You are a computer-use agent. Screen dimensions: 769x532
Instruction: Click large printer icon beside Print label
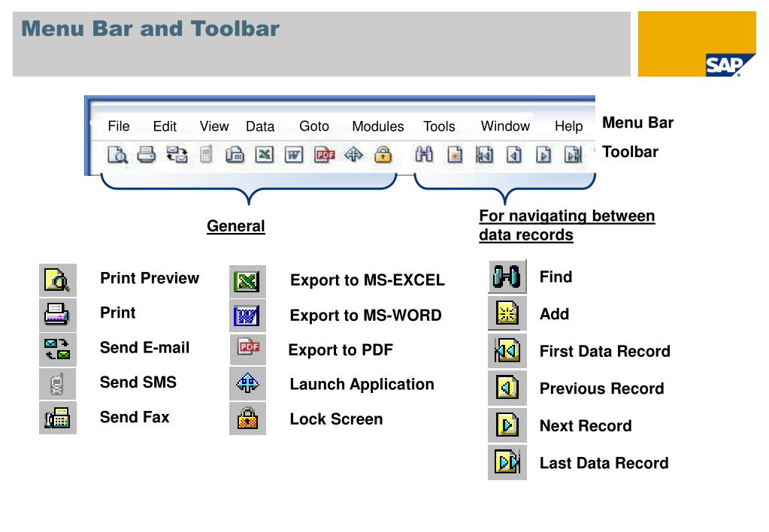pos(57,314)
